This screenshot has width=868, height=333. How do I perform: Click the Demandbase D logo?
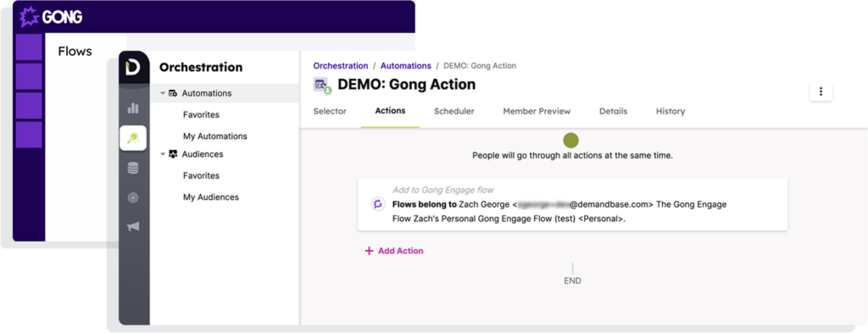pos(133,67)
